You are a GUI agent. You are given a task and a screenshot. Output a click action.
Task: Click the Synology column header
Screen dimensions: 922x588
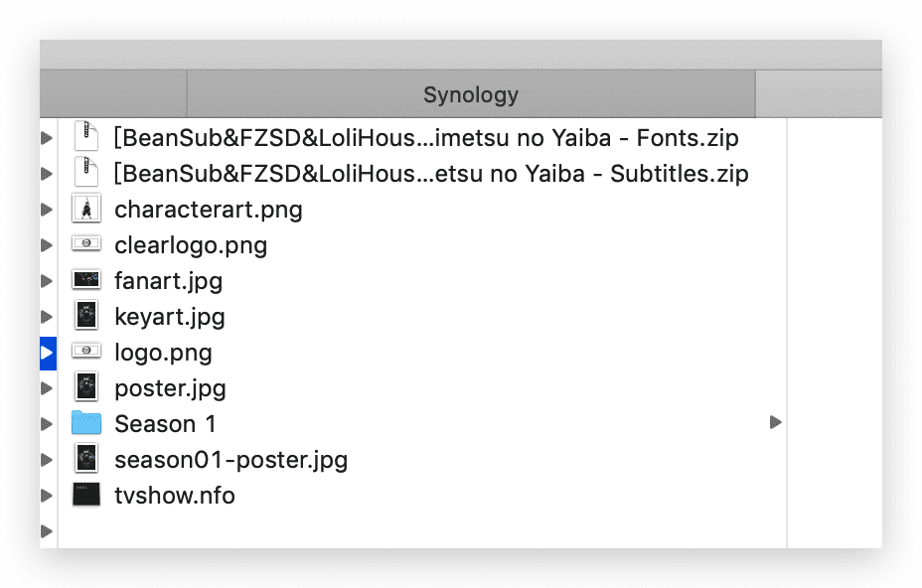tap(471, 94)
